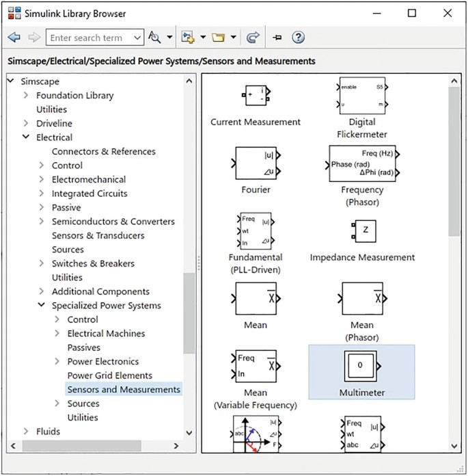This screenshot has width=468, height=476.
Task: Select Sensors and Measurements tree item
Action: pos(124,389)
